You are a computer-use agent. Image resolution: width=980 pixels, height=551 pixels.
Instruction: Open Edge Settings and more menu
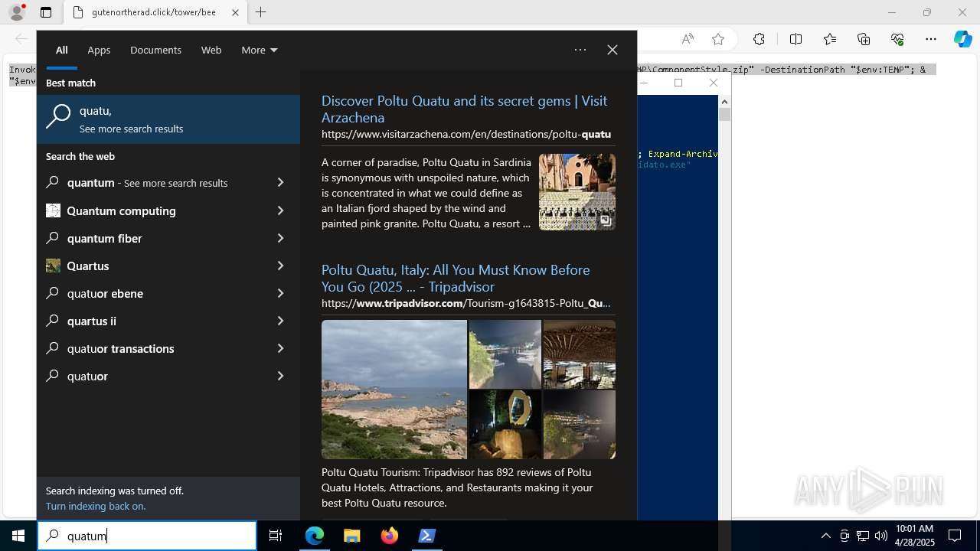click(x=931, y=39)
